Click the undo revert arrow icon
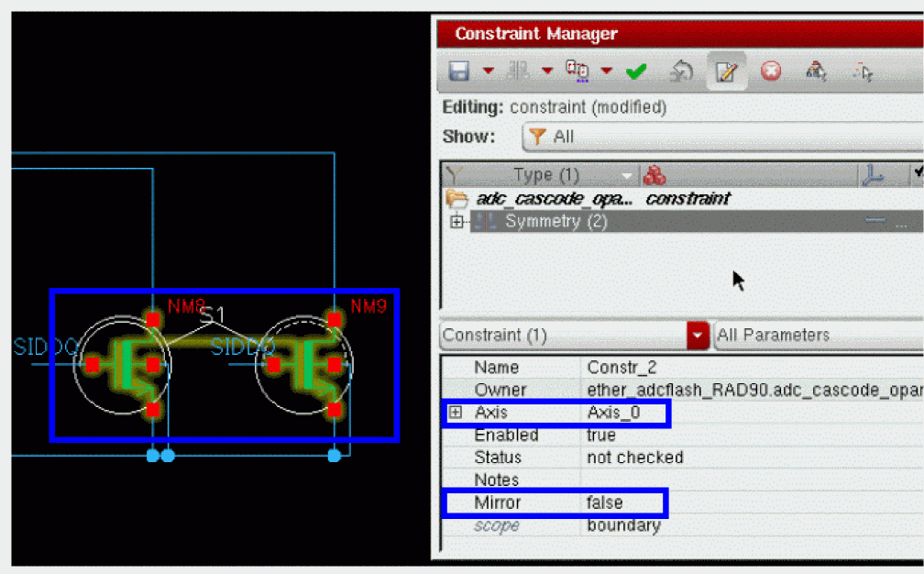The image size is (924, 574). (x=682, y=72)
